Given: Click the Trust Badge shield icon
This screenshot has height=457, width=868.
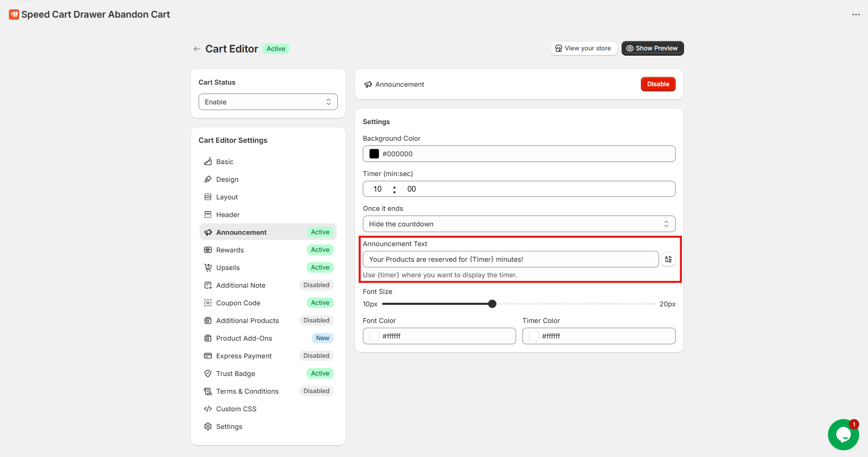Looking at the screenshot, I should click(x=208, y=373).
